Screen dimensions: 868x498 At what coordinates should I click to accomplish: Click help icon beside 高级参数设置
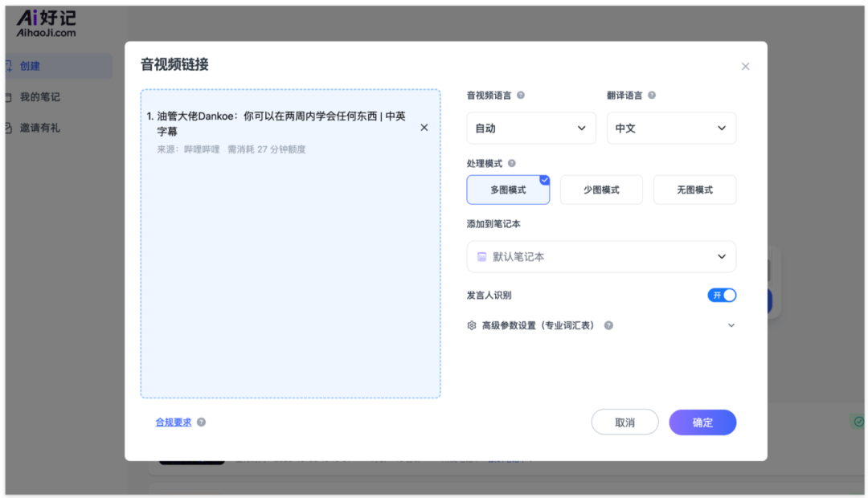(x=608, y=326)
